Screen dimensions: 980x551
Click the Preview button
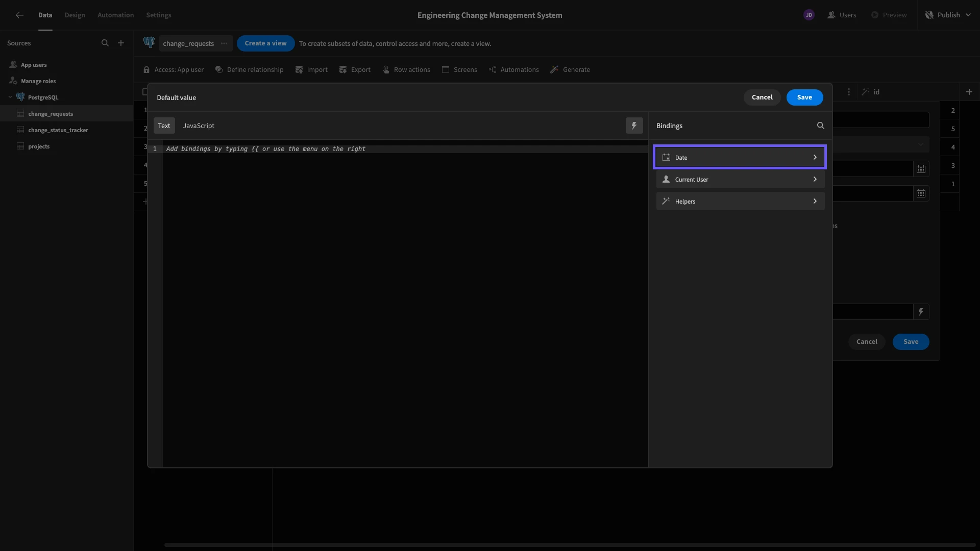889,15
